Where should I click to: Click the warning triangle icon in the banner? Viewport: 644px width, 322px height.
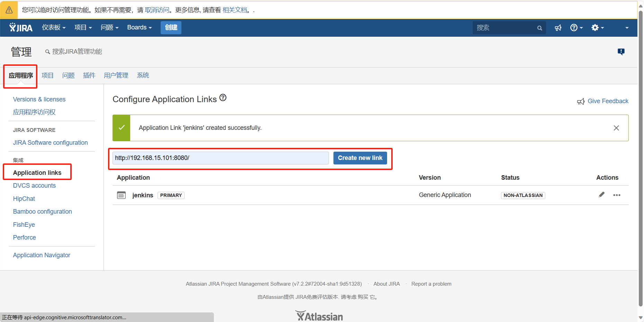9,10
